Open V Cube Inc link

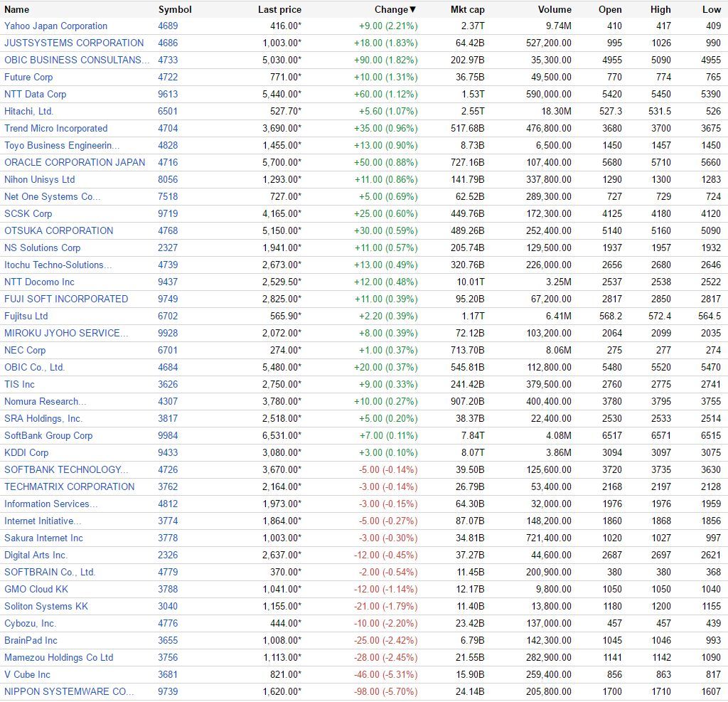point(27,675)
